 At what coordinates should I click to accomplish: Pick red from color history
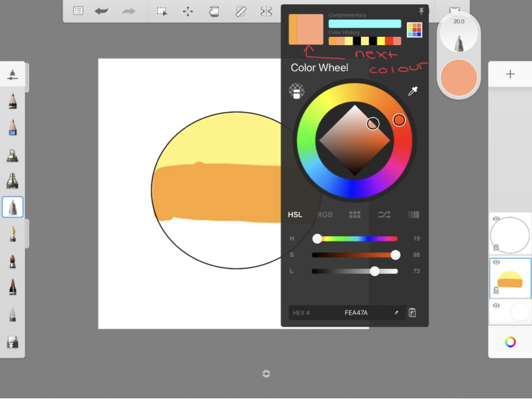pos(389,41)
